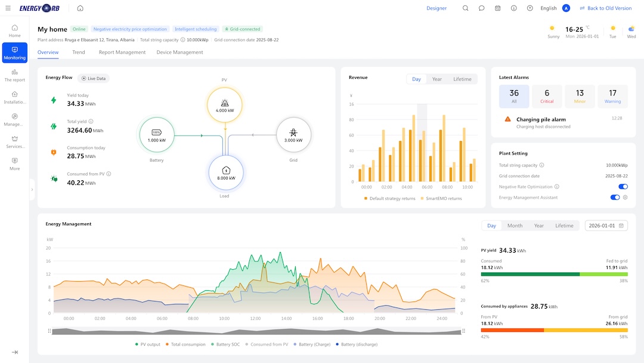Toggle Live Data indicator button
Image resolution: width=644 pixels, height=363 pixels.
(x=93, y=79)
